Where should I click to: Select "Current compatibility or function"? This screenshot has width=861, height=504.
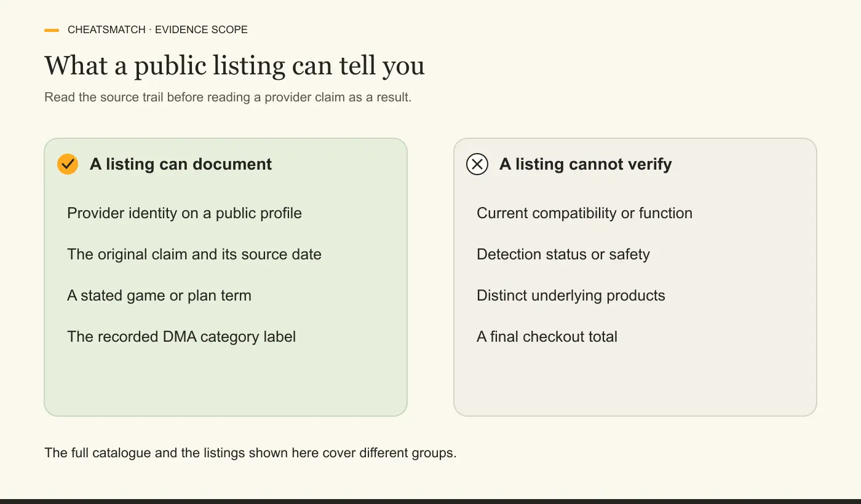click(585, 213)
